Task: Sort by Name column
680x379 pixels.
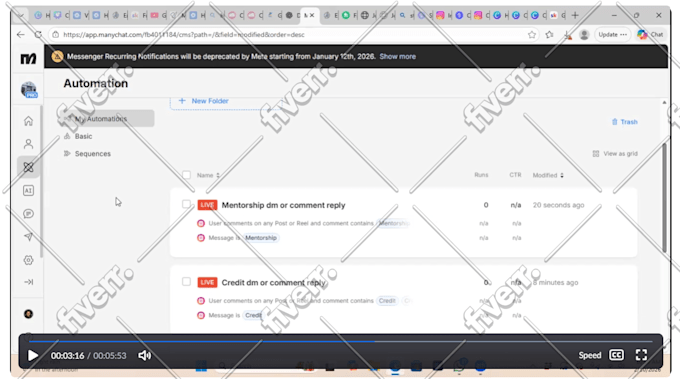Action: click(208, 175)
